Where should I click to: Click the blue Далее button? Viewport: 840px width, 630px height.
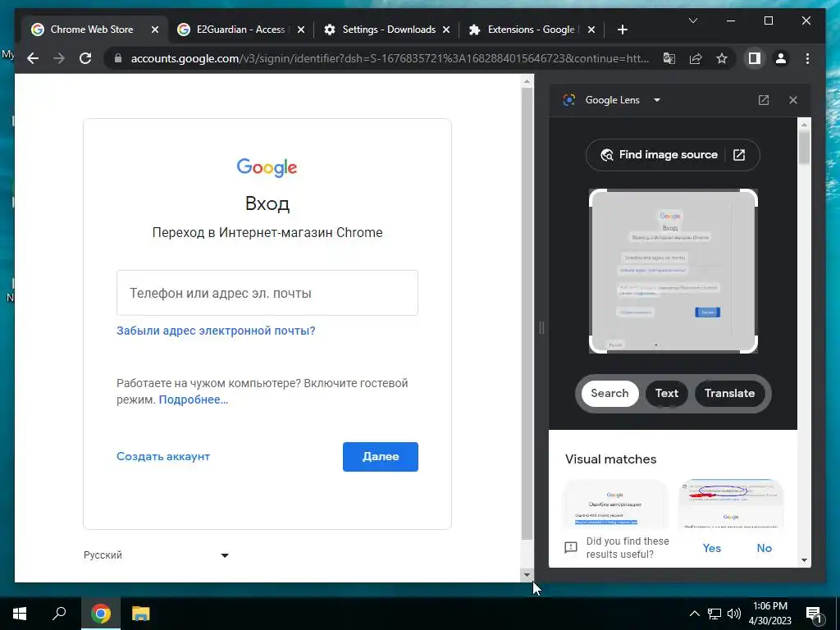[381, 456]
